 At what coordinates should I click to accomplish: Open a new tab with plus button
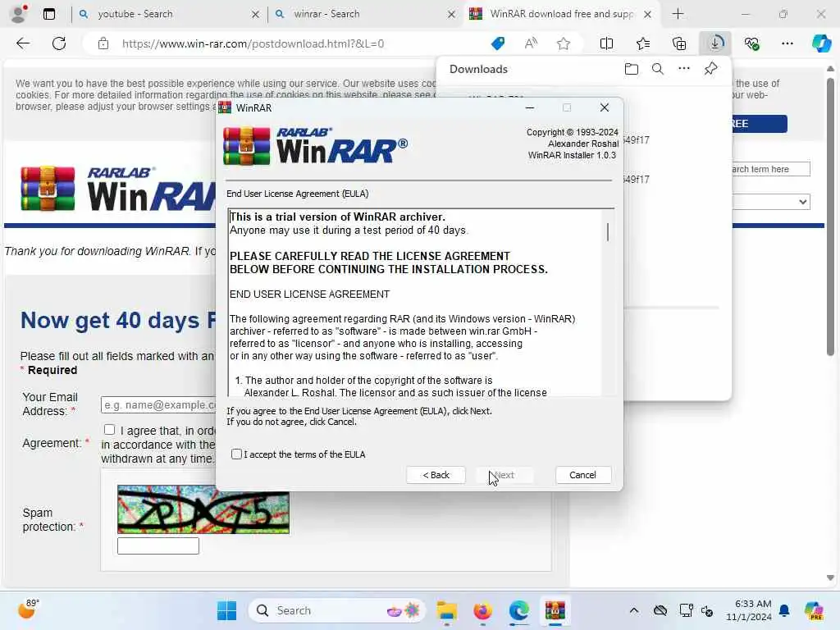pos(678,14)
